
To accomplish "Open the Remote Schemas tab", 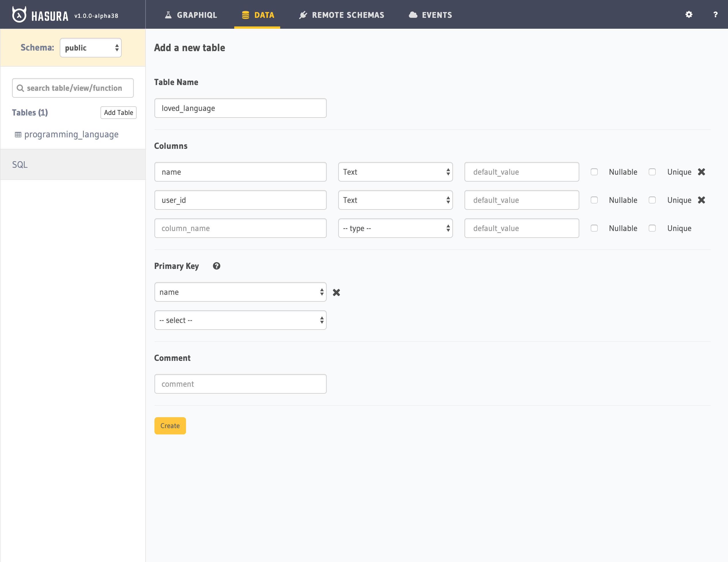I will pyautogui.click(x=342, y=15).
